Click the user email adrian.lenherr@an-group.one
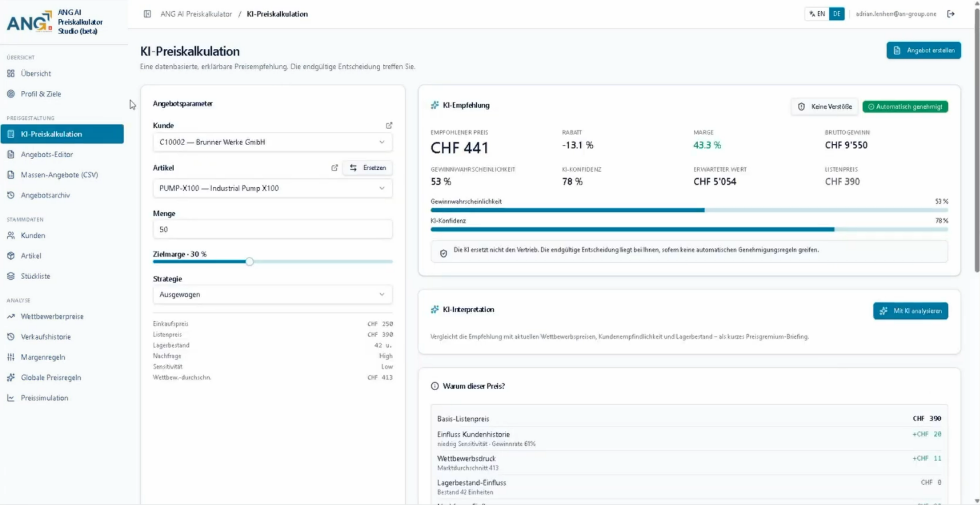 pos(896,14)
